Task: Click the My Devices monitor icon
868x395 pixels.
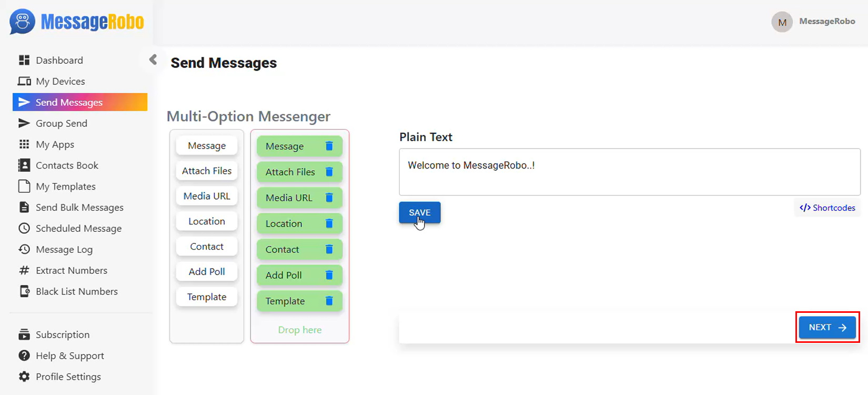Action: (24, 81)
